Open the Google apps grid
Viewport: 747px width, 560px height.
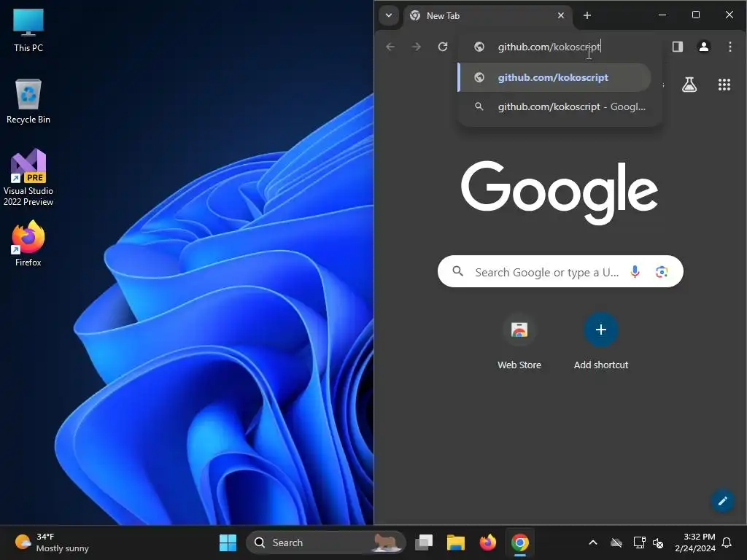pos(724,85)
